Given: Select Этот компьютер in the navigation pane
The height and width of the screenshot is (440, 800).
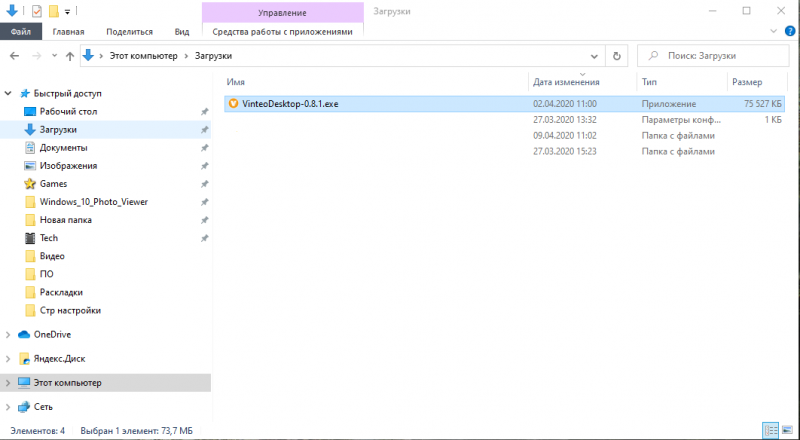Looking at the screenshot, I should [67, 383].
